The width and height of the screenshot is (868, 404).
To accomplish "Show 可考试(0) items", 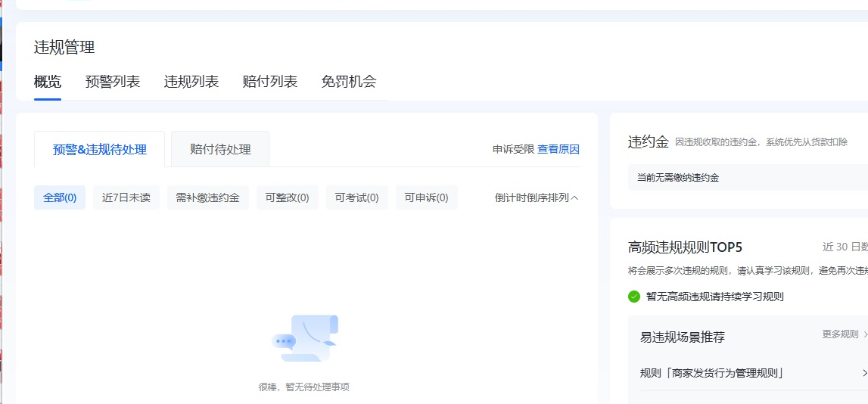I will pyautogui.click(x=356, y=197).
